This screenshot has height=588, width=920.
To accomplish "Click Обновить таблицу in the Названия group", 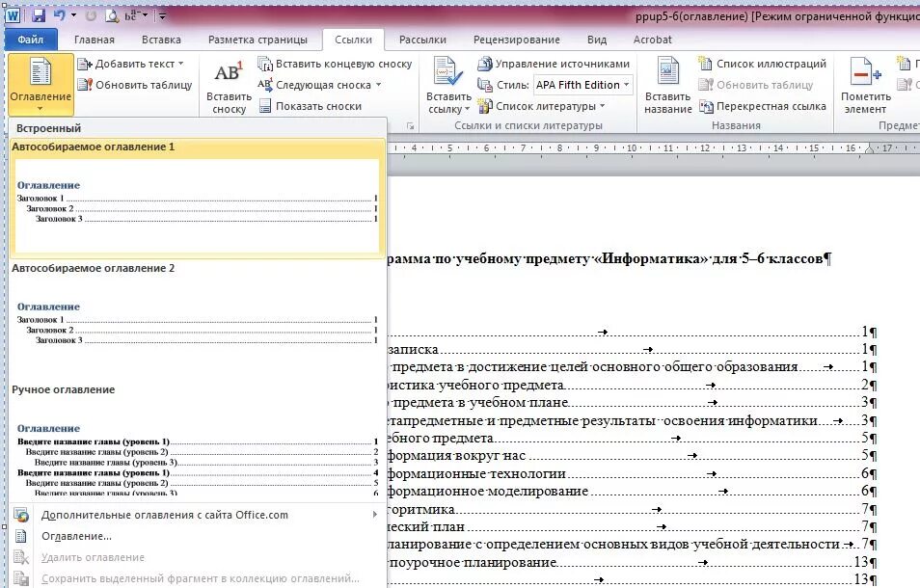I will pos(756,85).
